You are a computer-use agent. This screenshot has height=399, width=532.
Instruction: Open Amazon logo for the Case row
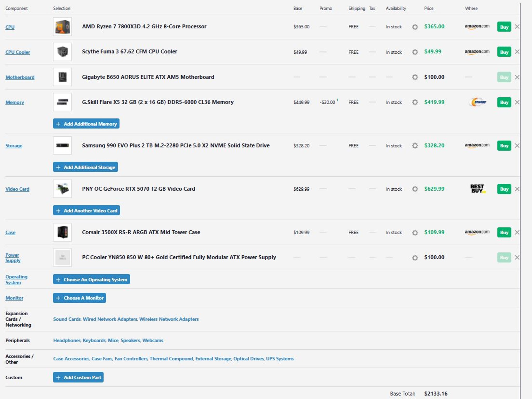click(477, 232)
